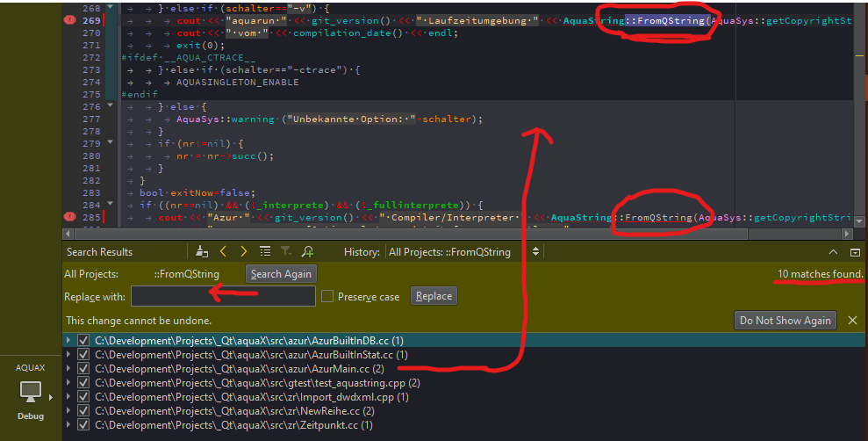This screenshot has height=441, width=868.
Task: Go to previous search result arrow
Action: coord(223,252)
